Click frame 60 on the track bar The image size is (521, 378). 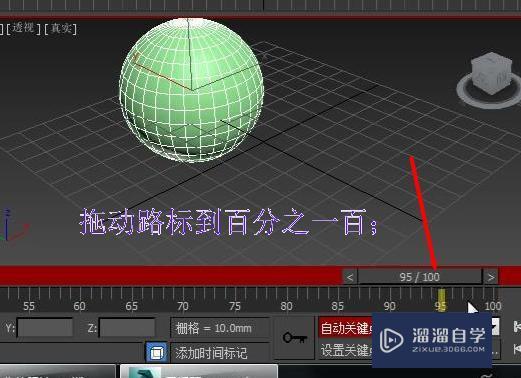tap(79, 306)
